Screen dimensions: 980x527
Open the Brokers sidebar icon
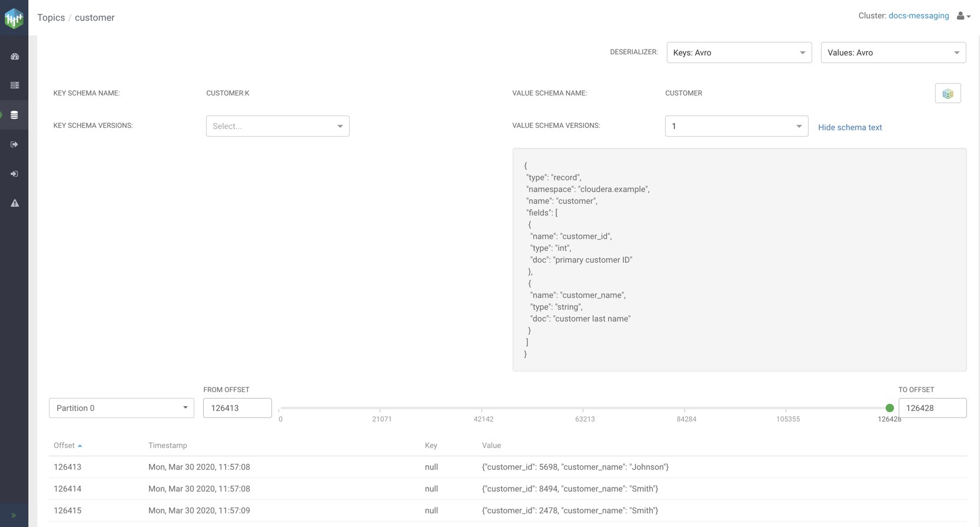click(x=15, y=85)
